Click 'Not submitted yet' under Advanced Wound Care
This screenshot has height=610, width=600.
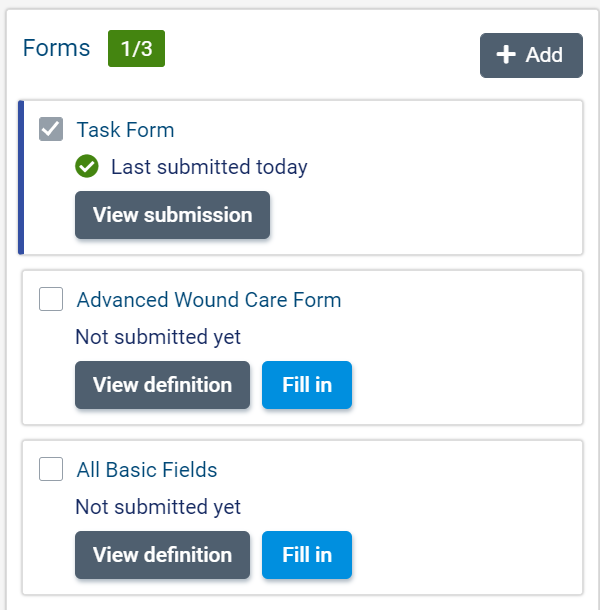(x=158, y=337)
